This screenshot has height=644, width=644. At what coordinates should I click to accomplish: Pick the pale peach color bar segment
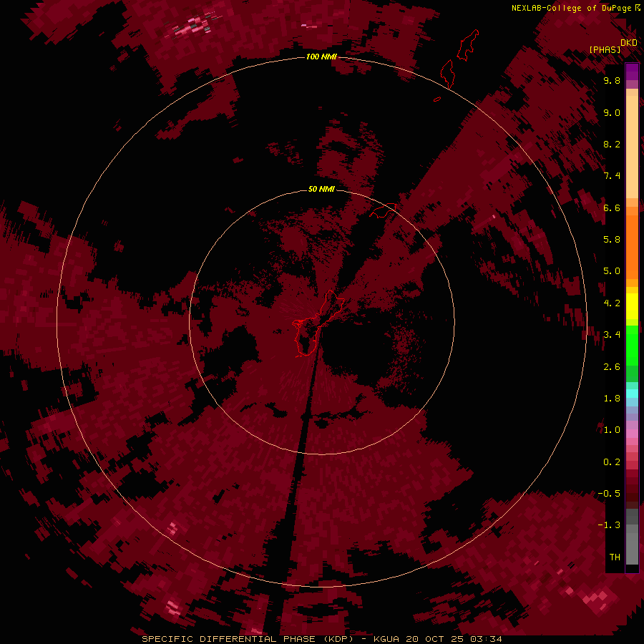(x=632, y=147)
